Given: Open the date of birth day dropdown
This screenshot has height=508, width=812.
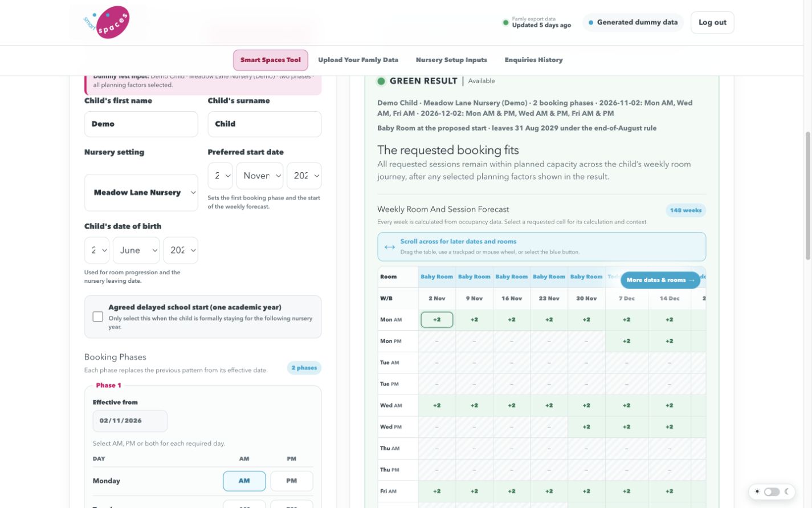Looking at the screenshot, I should click(x=97, y=250).
